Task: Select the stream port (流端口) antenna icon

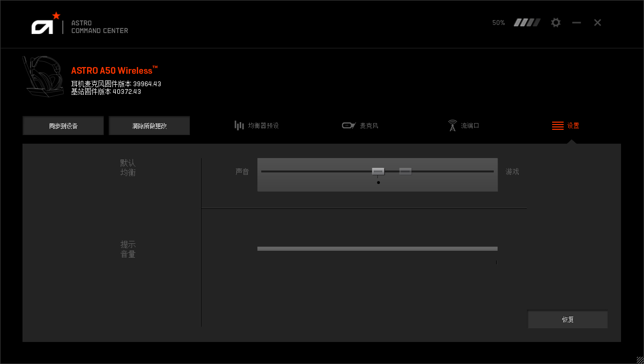Action: 452,125
